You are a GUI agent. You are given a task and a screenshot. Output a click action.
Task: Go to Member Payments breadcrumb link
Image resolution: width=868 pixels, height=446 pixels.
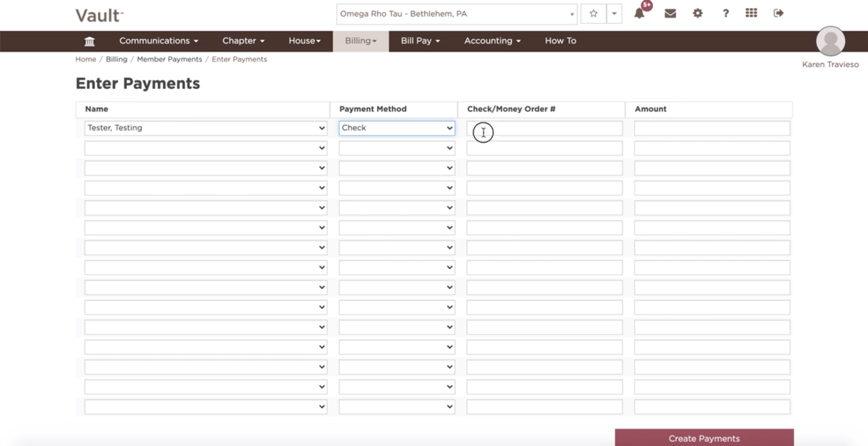169,59
